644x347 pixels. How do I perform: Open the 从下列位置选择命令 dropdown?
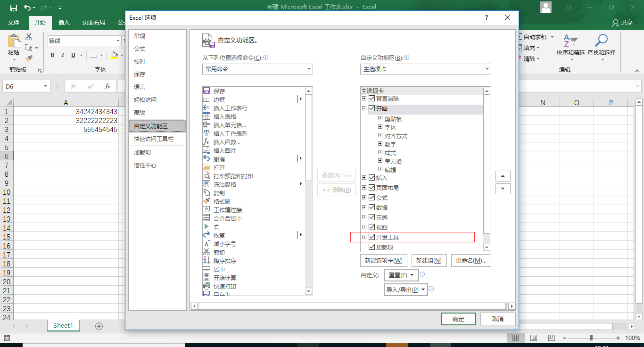[257, 69]
